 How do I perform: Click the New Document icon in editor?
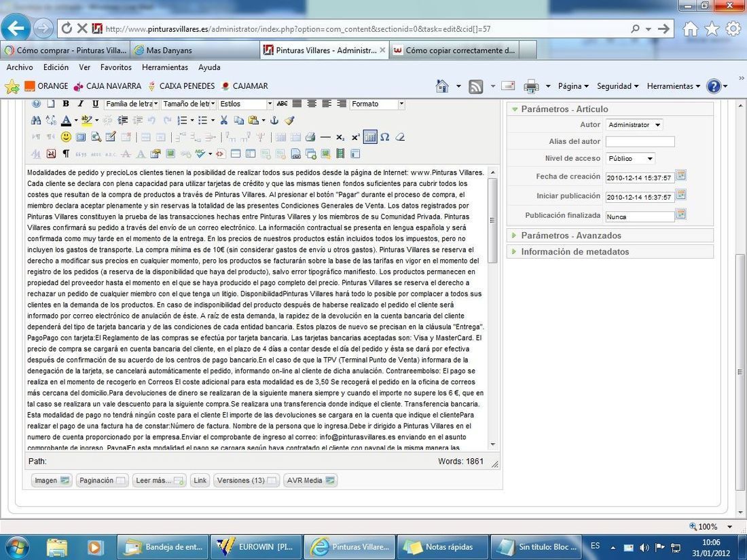point(51,104)
